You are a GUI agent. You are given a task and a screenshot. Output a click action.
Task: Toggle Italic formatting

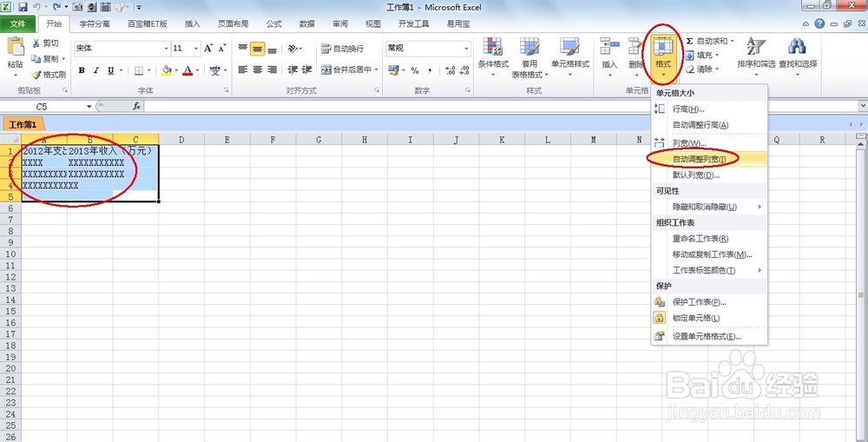(96, 70)
